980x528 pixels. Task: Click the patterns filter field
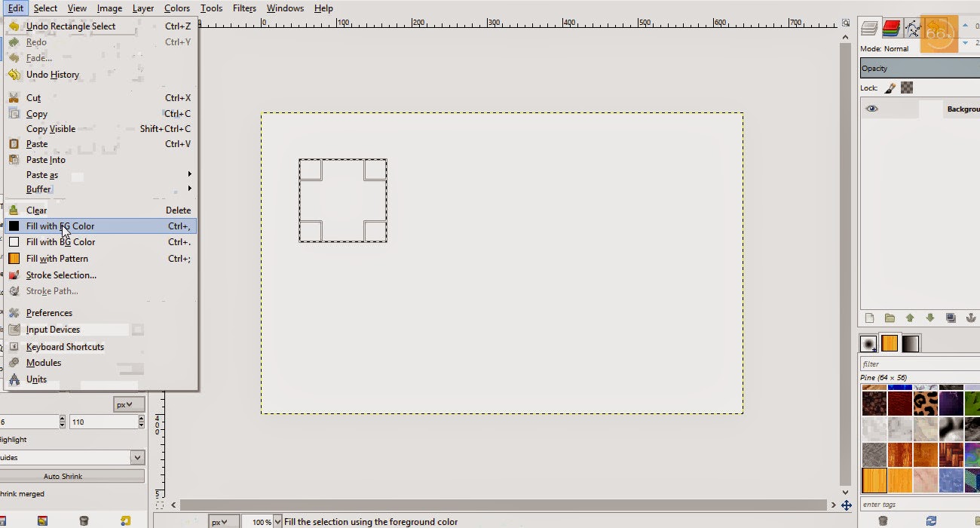coord(920,364)
